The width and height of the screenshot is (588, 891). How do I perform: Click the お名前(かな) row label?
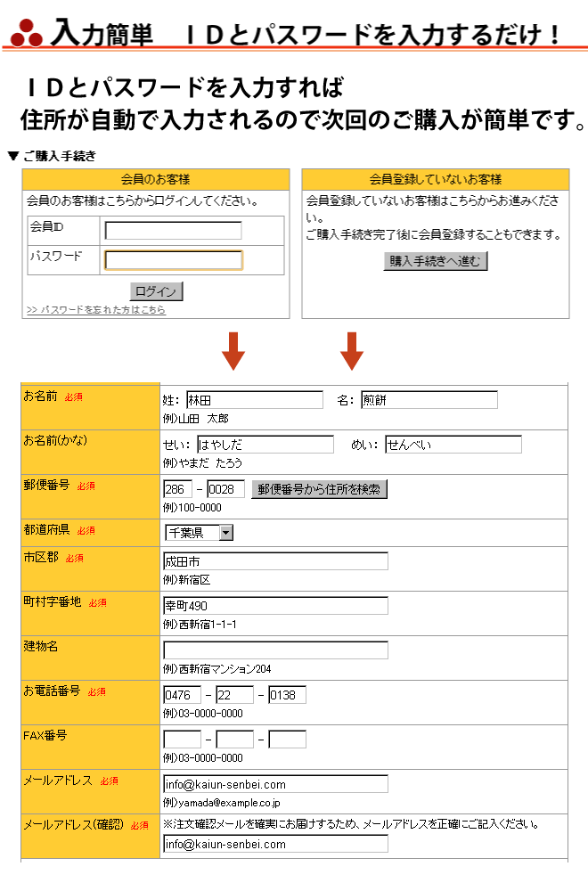click(x=55, y=440)
